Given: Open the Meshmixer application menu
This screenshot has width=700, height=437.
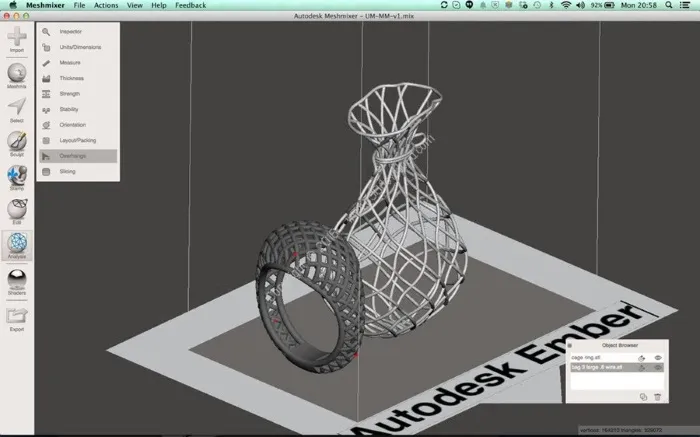Looking at the screenshot, I should (45, 5).
